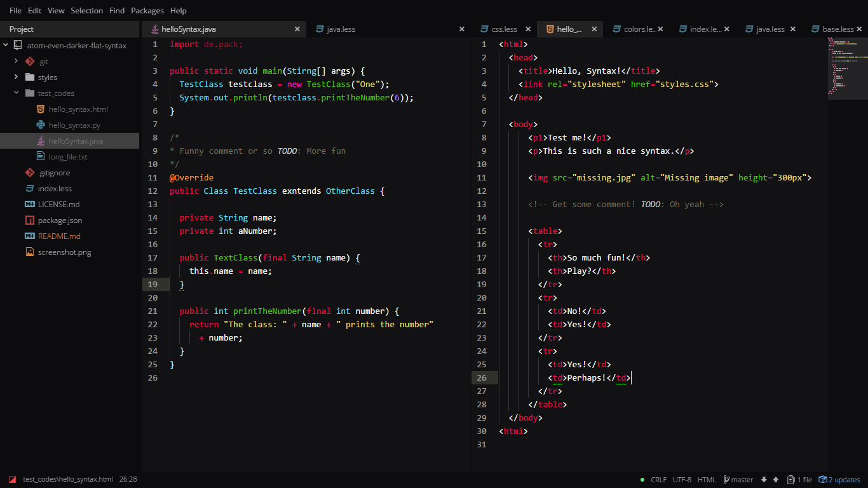
Task: Open the Packages menu
Action: point(147,10)
